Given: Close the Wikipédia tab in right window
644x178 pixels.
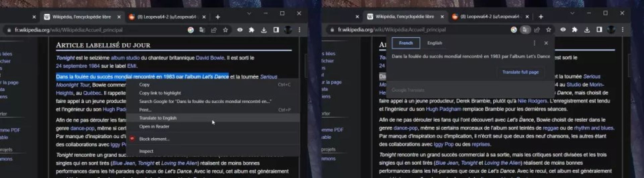Looking at the screenshot, I should coord(442,16).
